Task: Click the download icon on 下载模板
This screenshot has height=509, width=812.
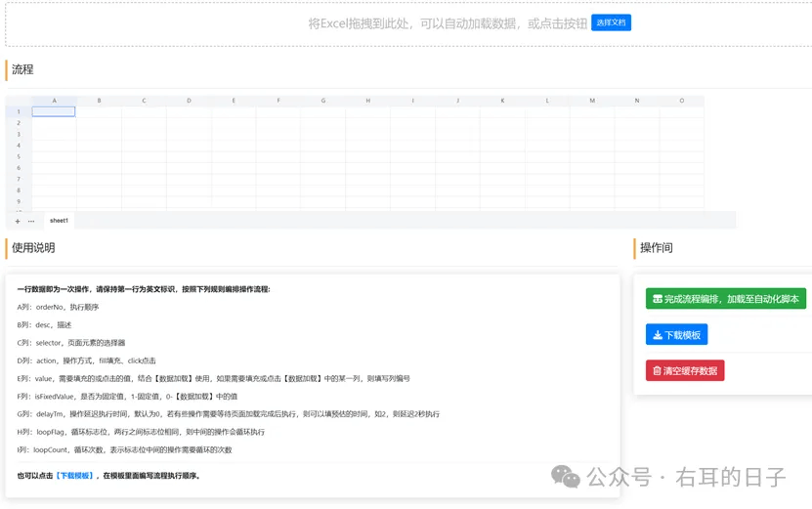Action: coord(658,335)
